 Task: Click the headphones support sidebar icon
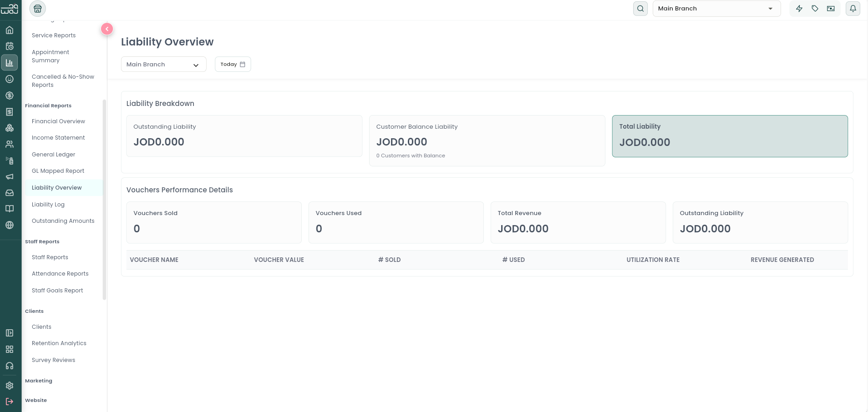pos(10,366)
